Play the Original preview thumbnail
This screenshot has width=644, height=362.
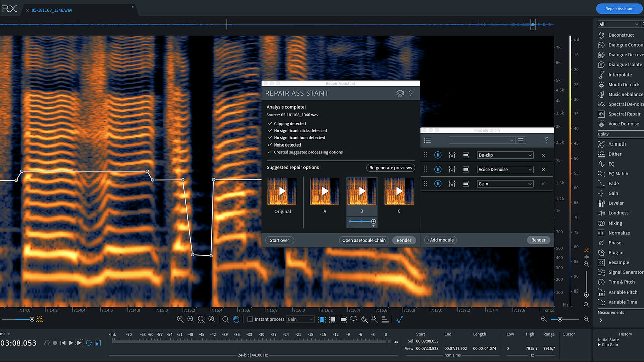point(282,191)
